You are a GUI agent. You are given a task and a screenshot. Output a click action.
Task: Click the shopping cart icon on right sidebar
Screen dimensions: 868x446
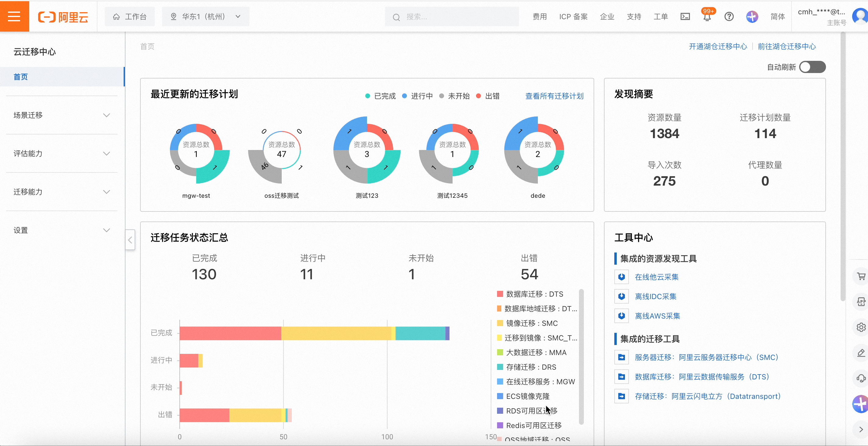(861, 277)
